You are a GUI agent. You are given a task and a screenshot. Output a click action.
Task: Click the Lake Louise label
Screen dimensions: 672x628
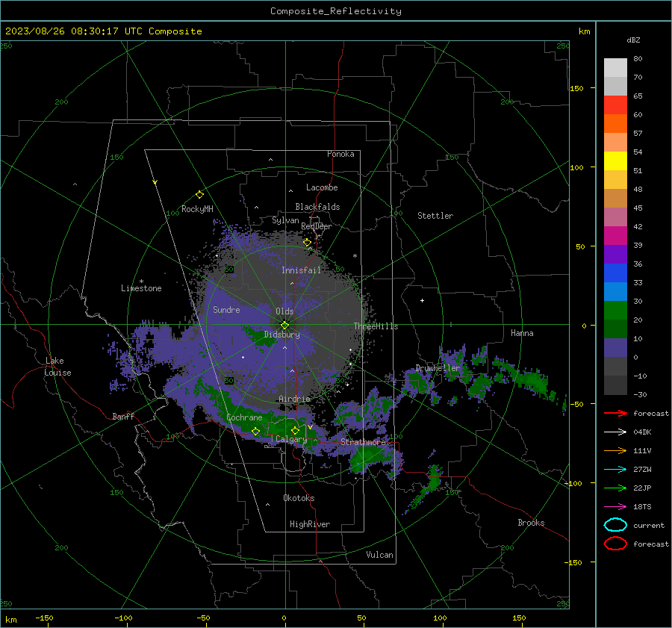point(57,367)
